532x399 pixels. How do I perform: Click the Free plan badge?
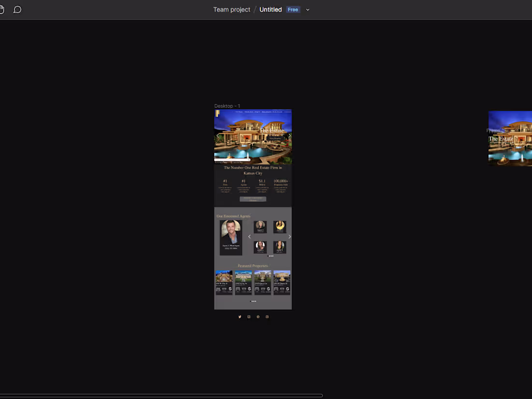[293, 9]
